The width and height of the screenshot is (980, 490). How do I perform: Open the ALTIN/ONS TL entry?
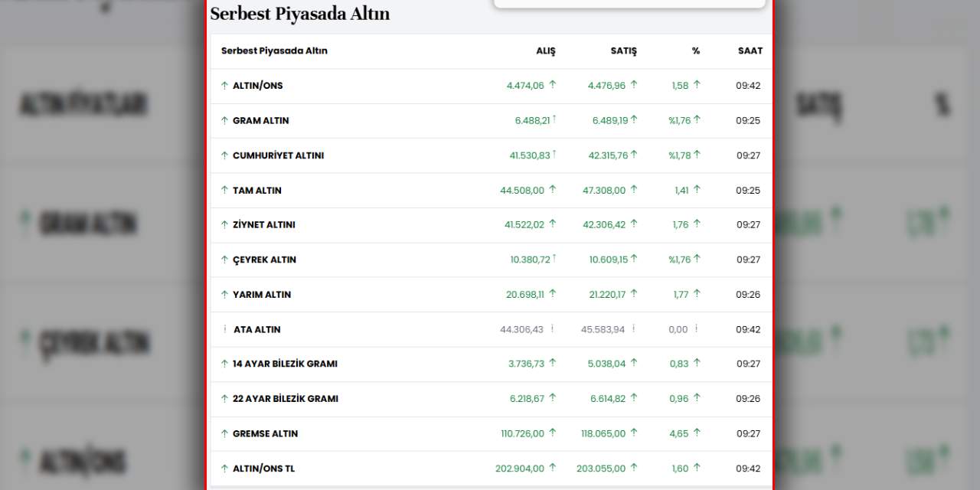(263, 469)
